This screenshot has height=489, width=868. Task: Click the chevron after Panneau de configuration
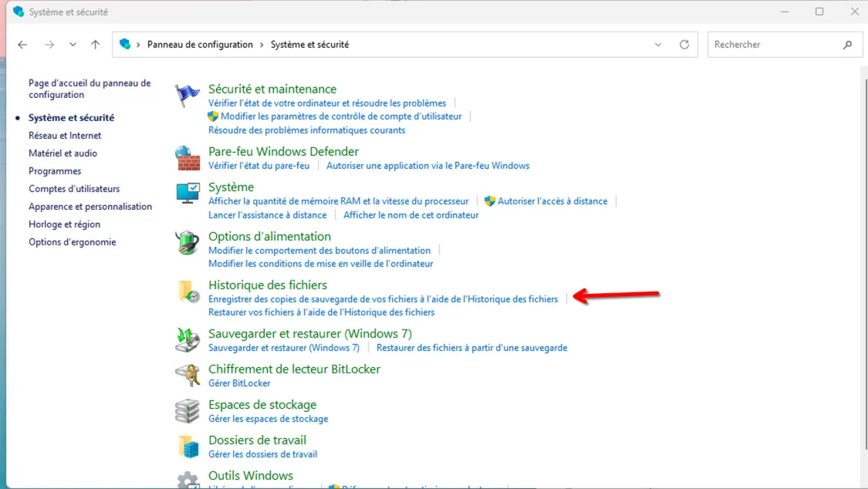(x=262, y=44)
